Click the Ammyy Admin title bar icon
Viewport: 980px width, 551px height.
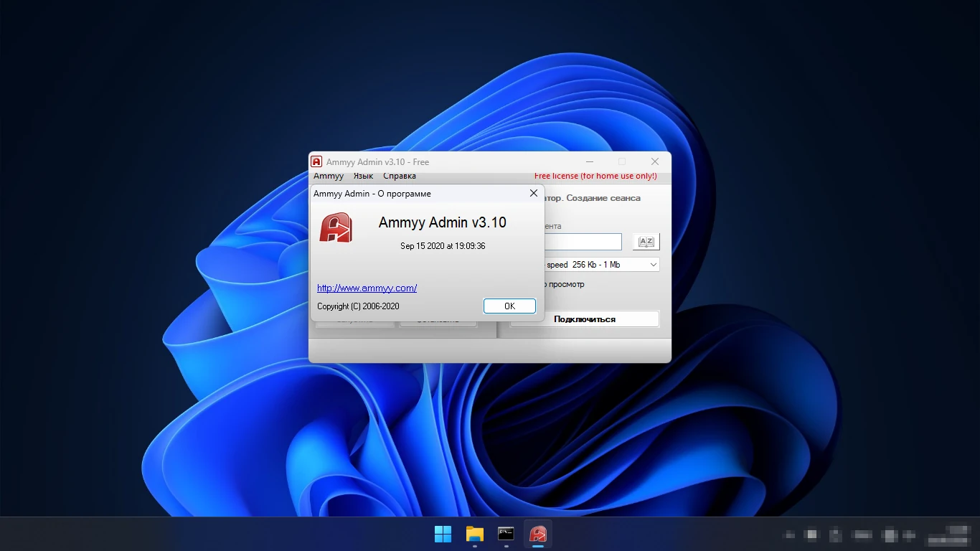(316, 162)
